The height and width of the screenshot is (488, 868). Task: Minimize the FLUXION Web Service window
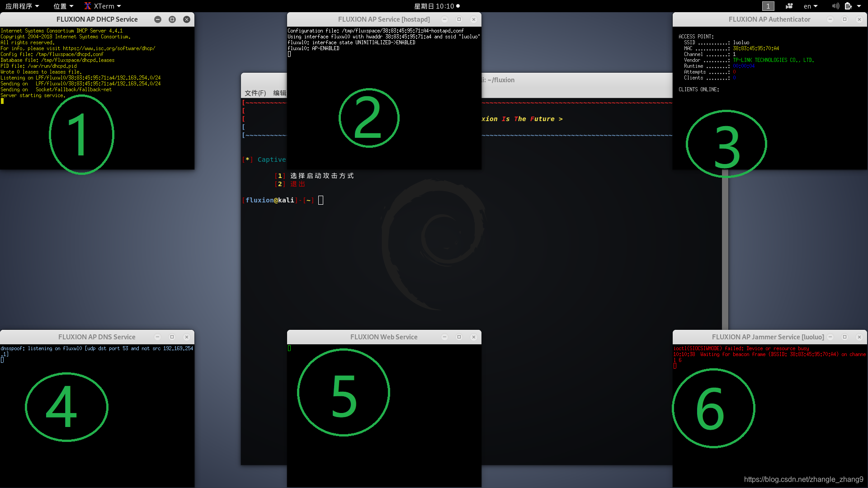(x=444, y=337)
